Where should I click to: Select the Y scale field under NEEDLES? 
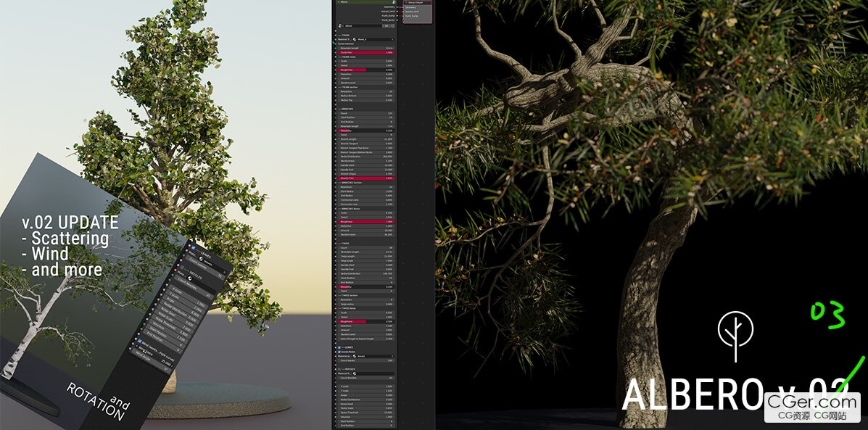(x=366, y=391)
